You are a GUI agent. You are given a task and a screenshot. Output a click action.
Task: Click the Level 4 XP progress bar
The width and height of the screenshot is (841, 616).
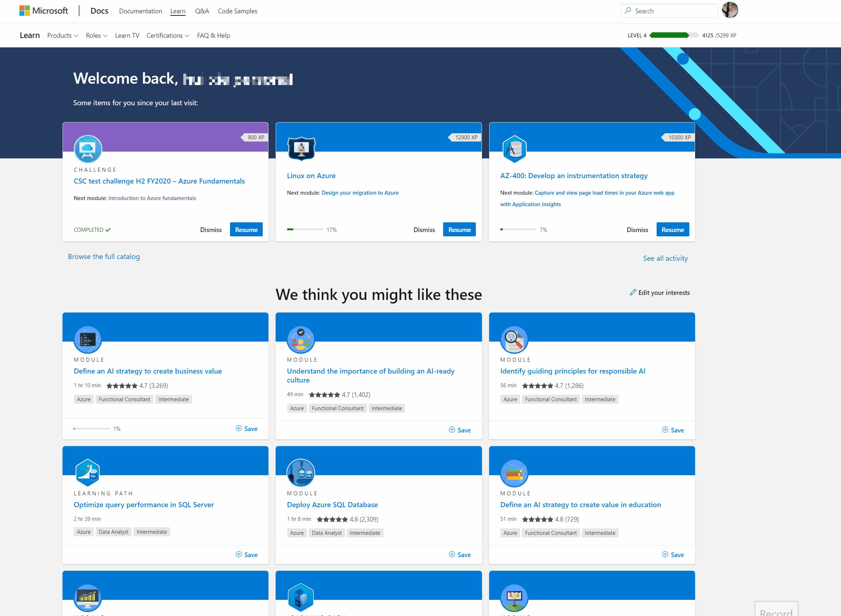[674, 35]
